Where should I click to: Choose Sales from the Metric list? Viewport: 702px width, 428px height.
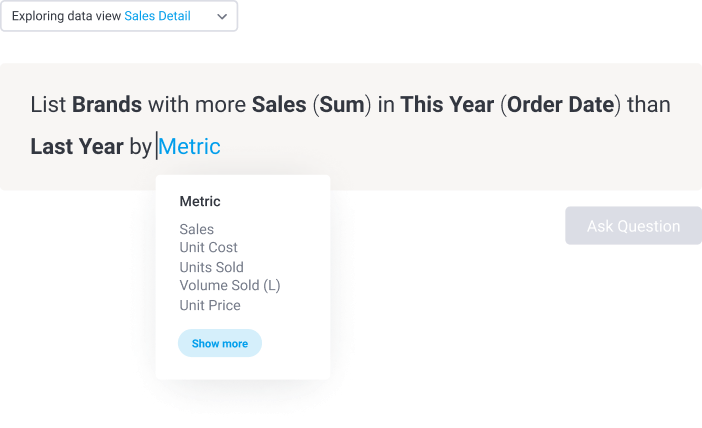click(x=197, y=229)
